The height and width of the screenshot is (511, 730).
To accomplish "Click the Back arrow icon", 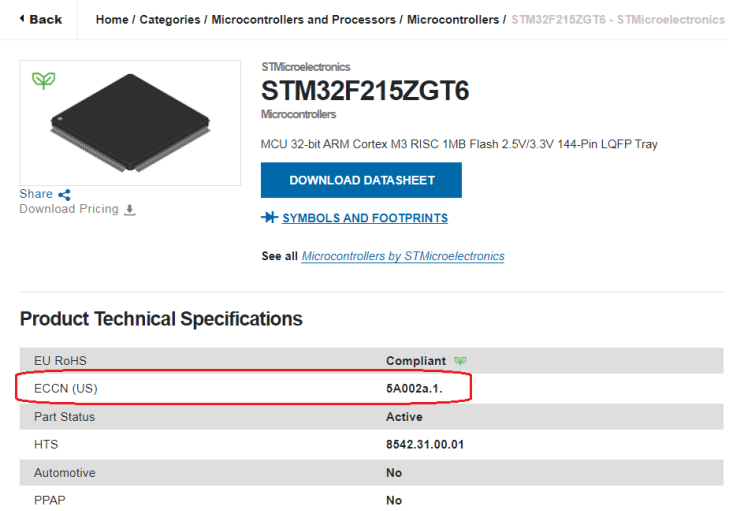I will pos(22,19).
